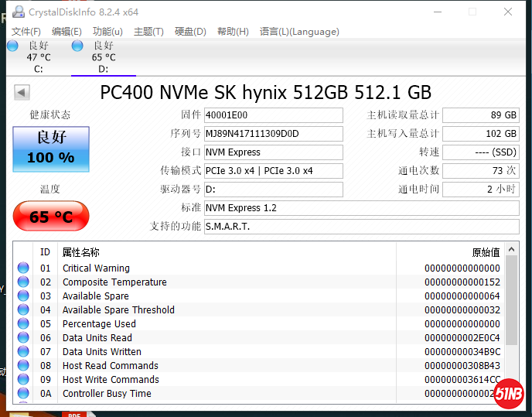Click the red 65 °C temperature button
532x417 pixels.
coord(51,217)
